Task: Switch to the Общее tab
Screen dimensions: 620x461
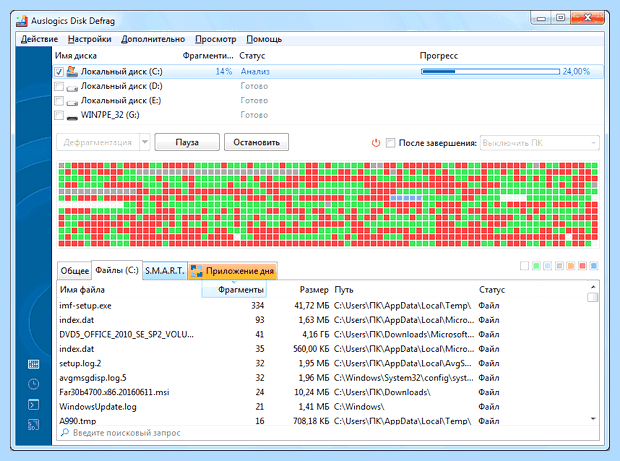Action: [75, 271]
